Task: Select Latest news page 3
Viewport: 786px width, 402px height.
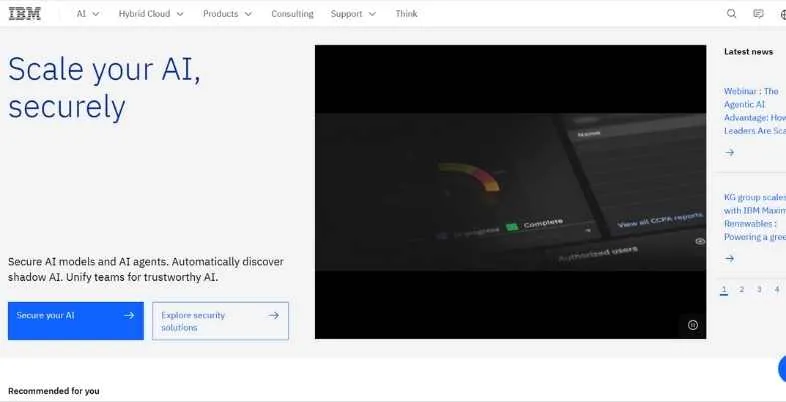Action: (759, 289)
